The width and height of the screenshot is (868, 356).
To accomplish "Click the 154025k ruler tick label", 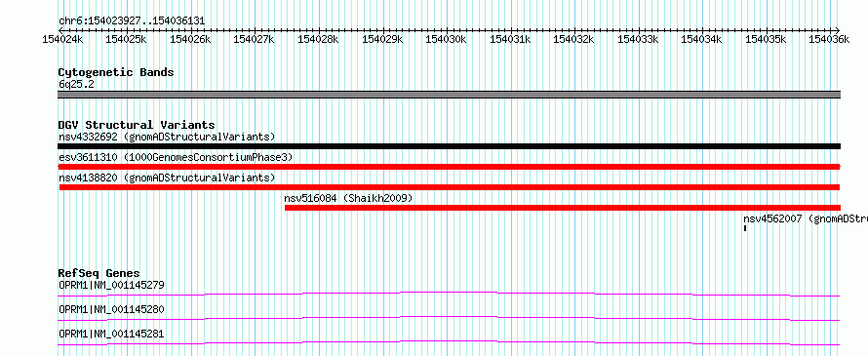I will [x=126, y=39].
